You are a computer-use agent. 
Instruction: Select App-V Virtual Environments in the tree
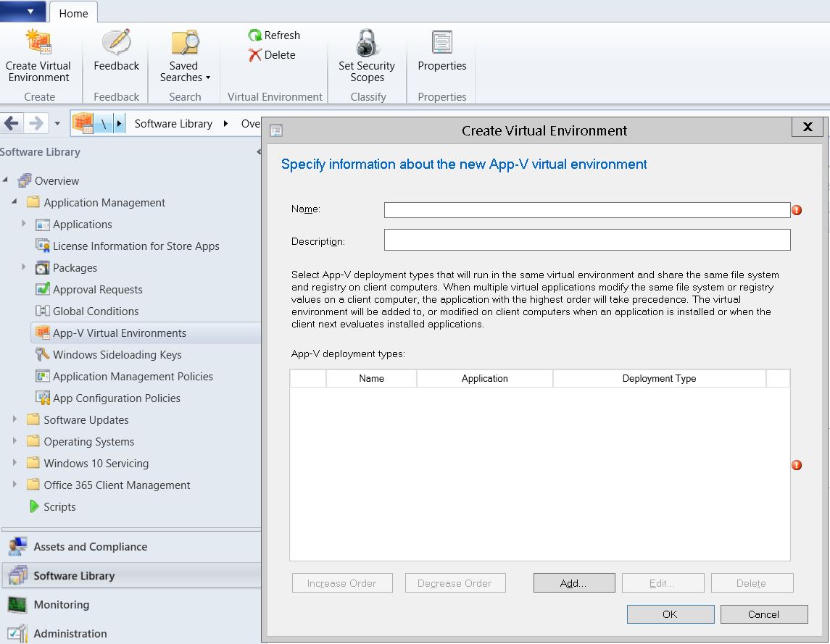(x=120, y=333)
